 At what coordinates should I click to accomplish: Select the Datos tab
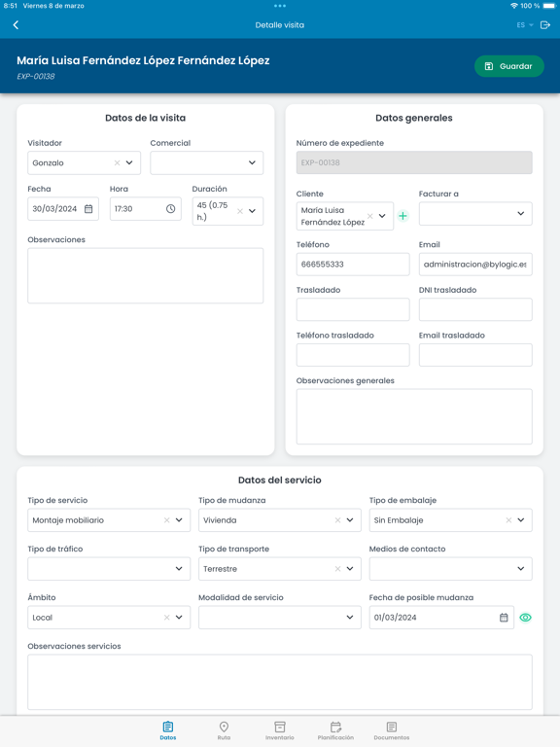[168, 730]
